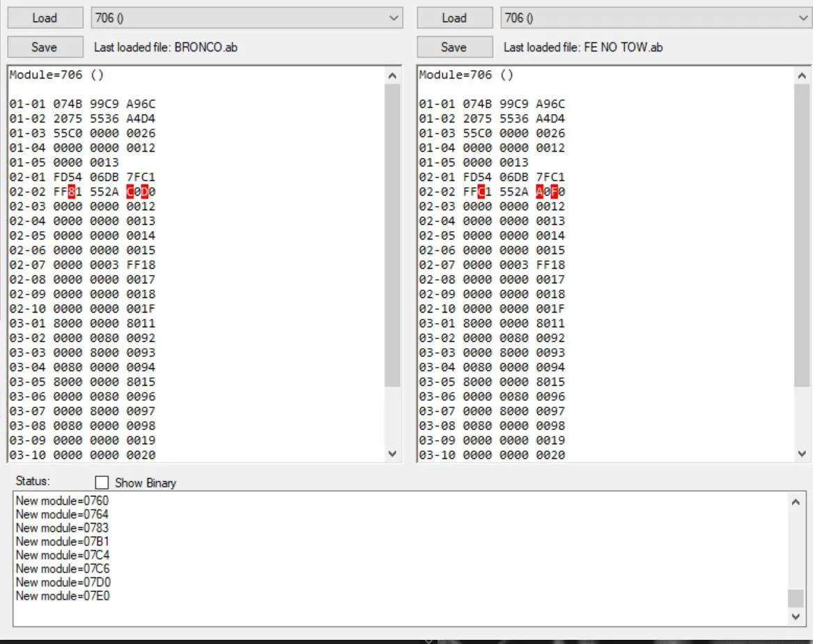This screenshot has height=644, width=813.
Task: Open the right 706 () module dropdown
Action: coord(656,18)
